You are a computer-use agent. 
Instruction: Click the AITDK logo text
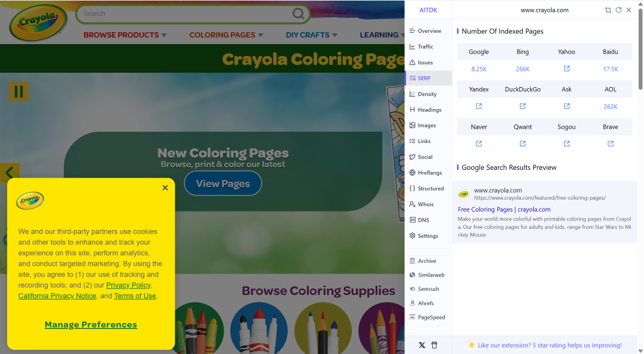point(428,10)
